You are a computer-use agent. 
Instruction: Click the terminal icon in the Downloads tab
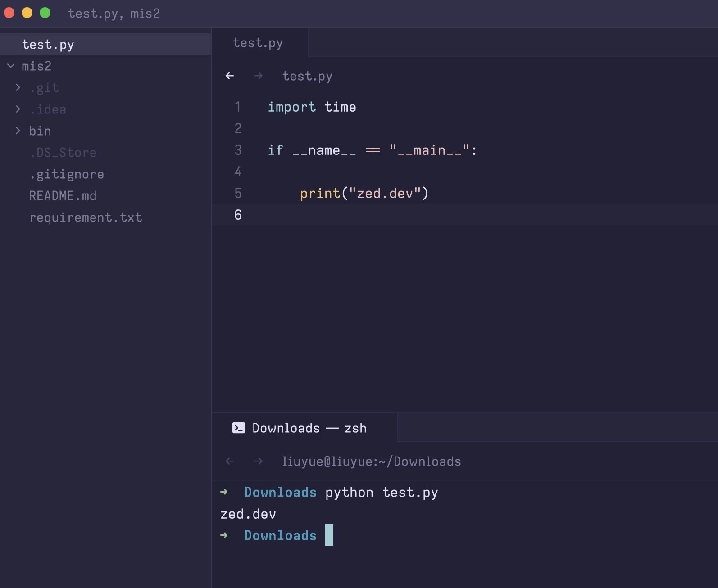pyautogui.click(x=238, y=428)
